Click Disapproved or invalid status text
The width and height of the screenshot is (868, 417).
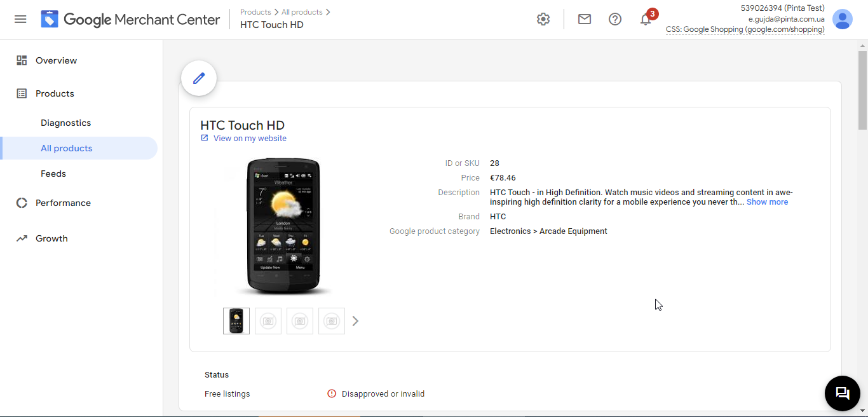pos(383,393)
